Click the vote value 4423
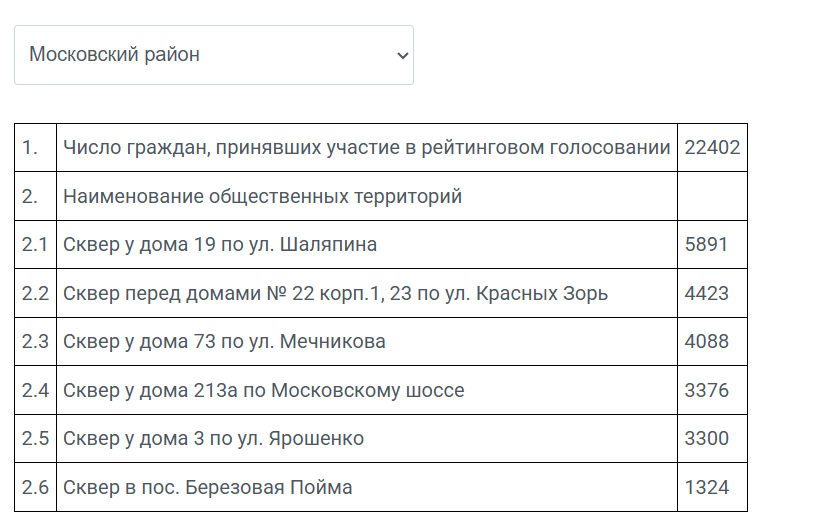 point(706,293)
